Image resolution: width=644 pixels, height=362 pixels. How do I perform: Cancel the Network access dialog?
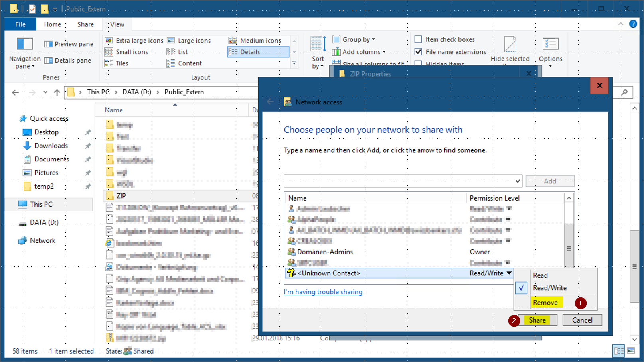[x=582, y=320]
